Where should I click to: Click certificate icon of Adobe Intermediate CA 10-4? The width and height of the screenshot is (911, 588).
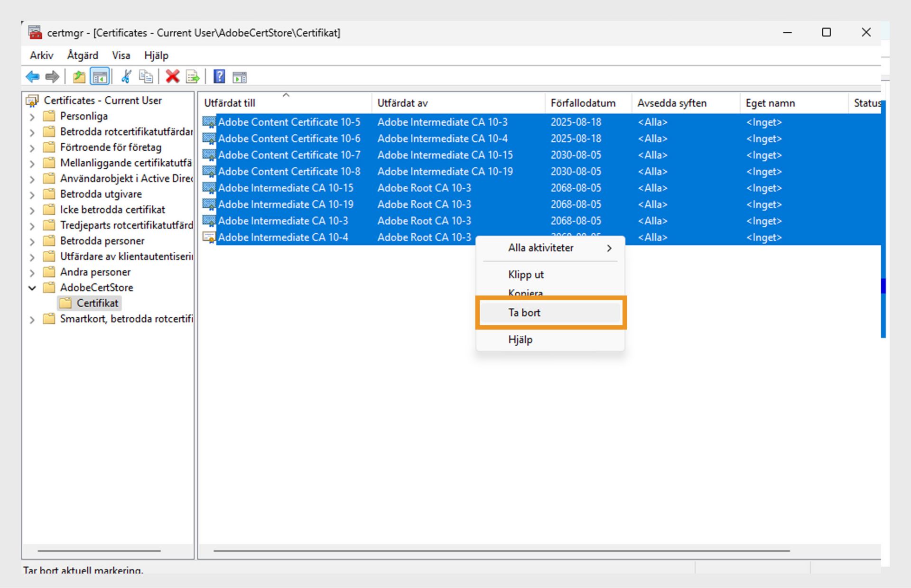tap(209, 237)
